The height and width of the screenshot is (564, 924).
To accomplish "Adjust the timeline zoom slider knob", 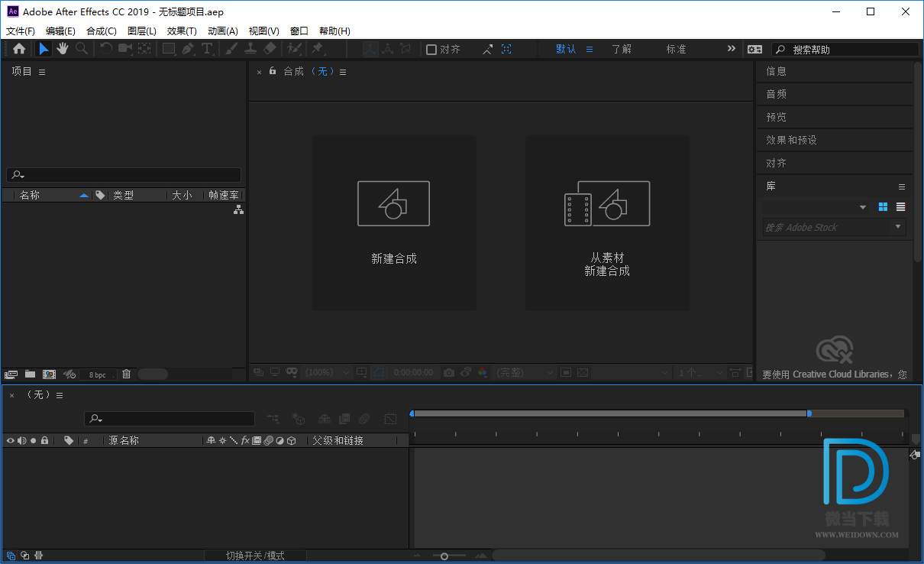I will coord(444,556).
